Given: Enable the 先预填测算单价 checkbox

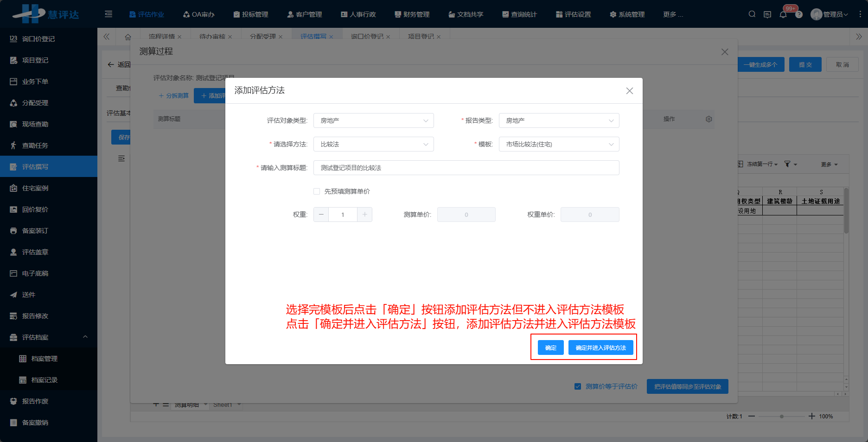Looking at the screenshot, I should tap(317, 191).
